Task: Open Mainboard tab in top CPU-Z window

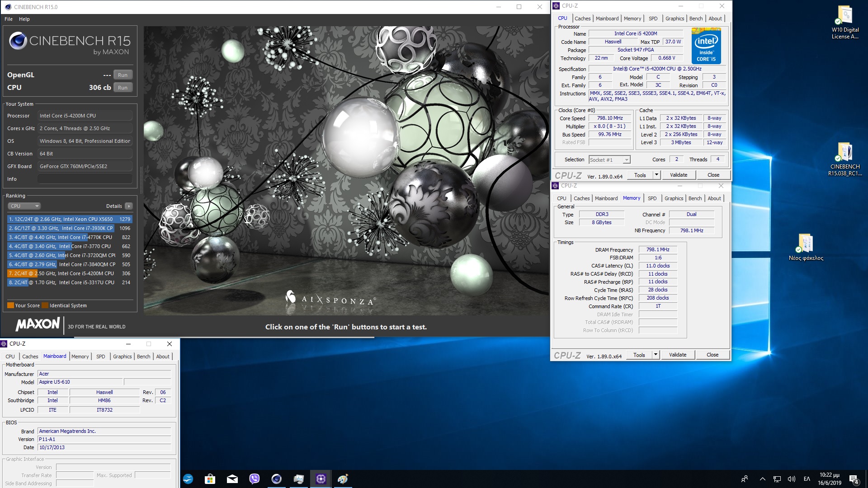Action: 607,19
